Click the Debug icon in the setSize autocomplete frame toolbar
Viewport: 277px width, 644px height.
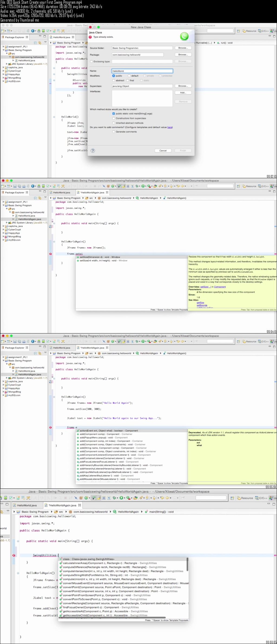click(x=137, y=186)
